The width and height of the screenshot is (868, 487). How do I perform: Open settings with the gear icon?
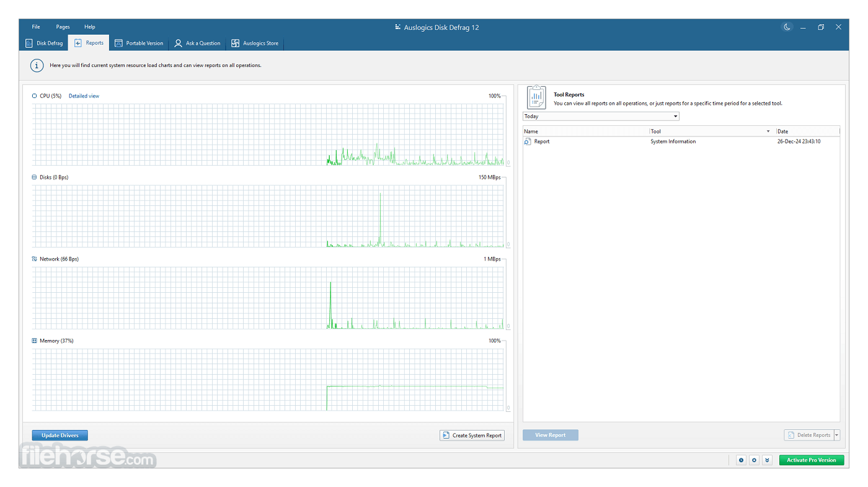pyautogui.click(x=754, y=460)
